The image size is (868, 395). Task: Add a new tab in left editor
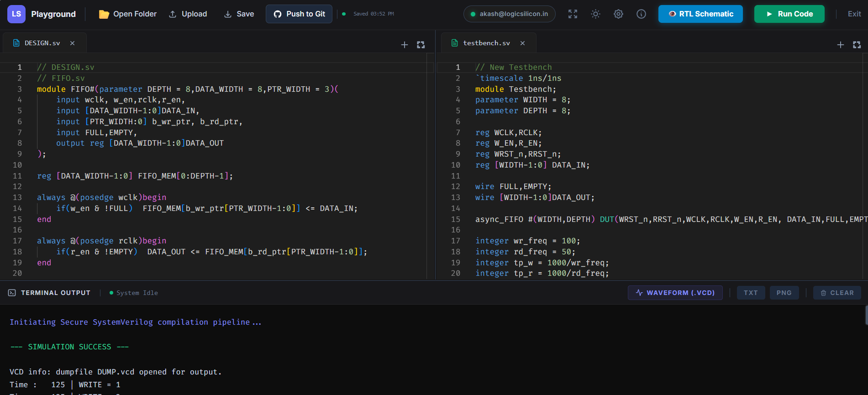click(404, 45)
